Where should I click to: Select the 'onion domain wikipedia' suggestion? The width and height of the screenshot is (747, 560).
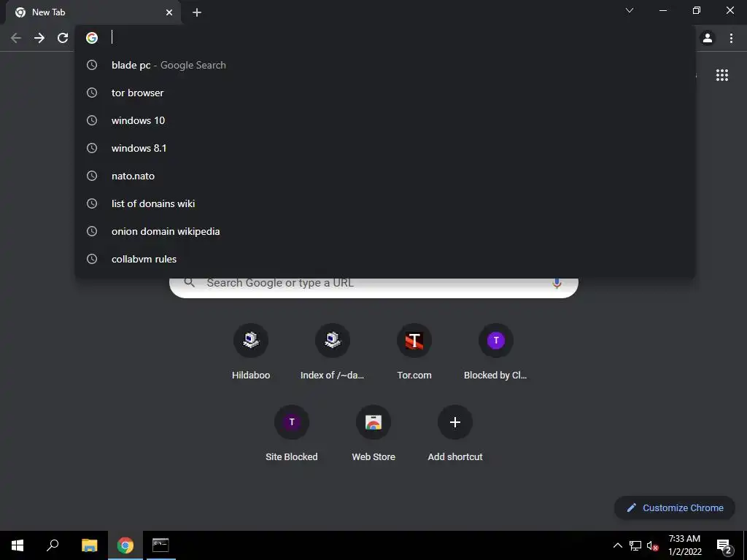click(385, 231)
